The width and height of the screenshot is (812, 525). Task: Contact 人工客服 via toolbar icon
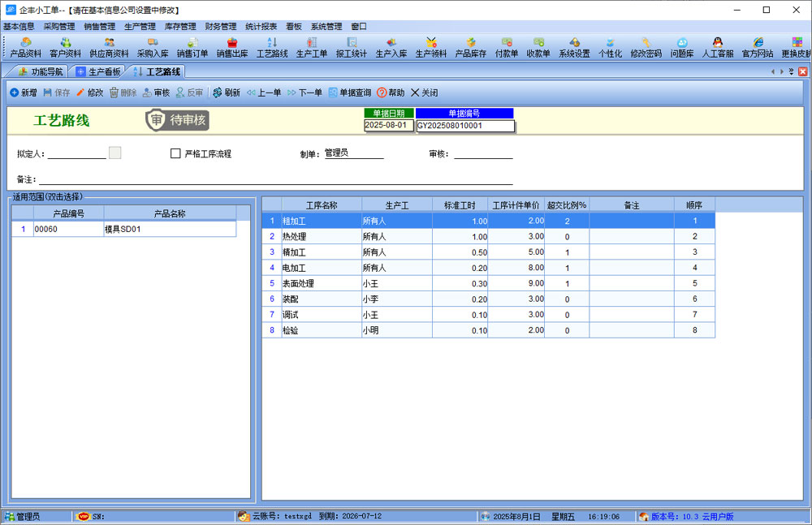click(717, 48)
